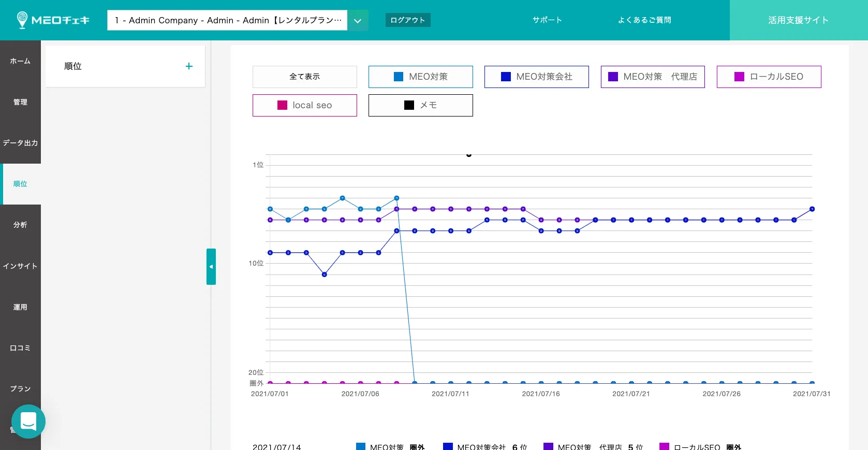Viewport: 868px width, 450px height.
Task: Collapse the side panel with arrow handle
Action: (x=211, y=267)
